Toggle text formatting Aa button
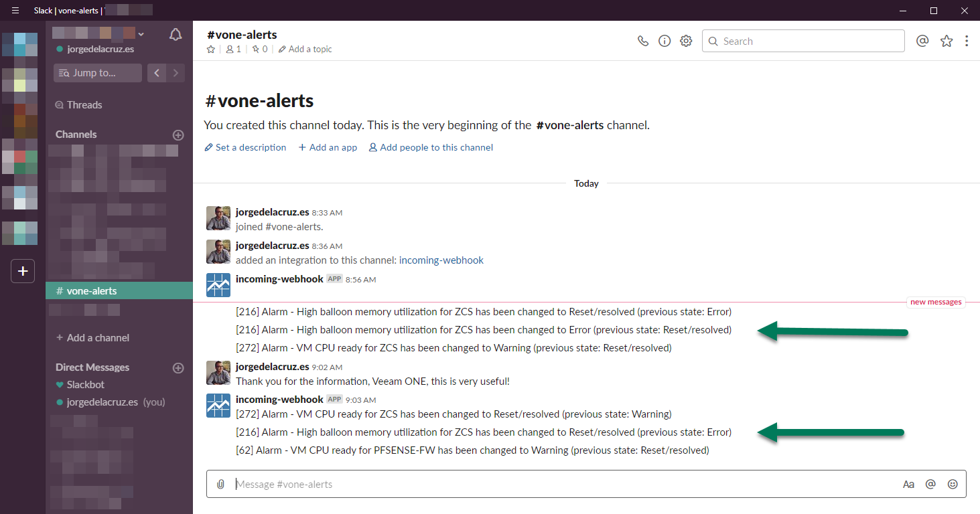This screenshot has width=980, height=514. 908,484
